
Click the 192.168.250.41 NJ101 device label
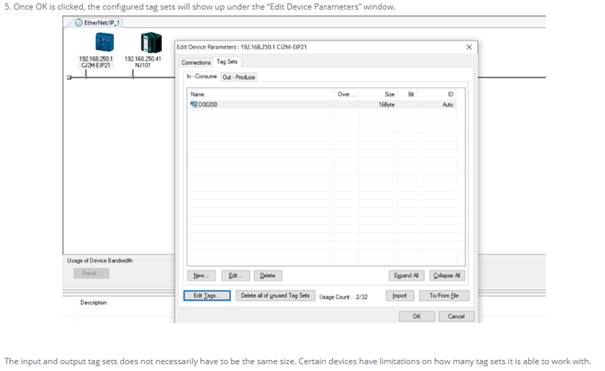143,62
